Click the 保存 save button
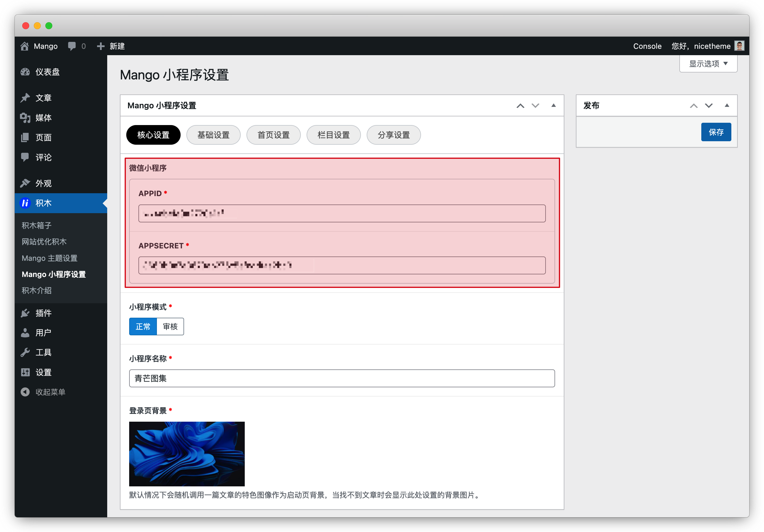The image size is (764, 532). pyautogui.click(x=716, y=132)
